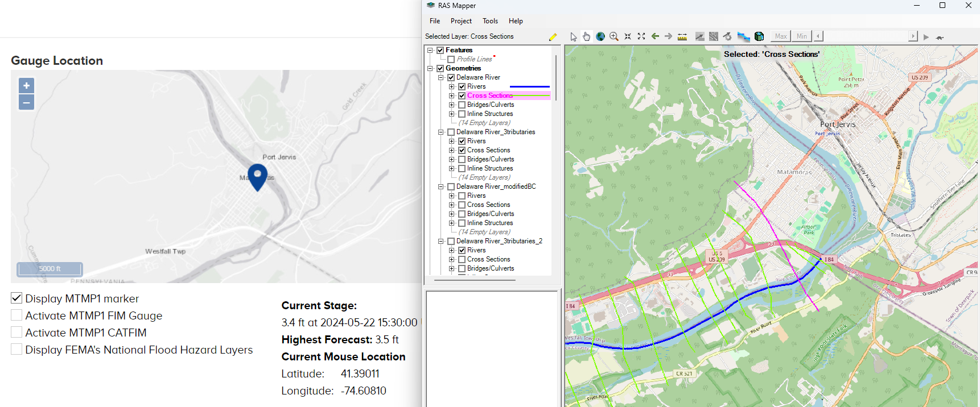
Task: Click the zoom-in magnifier tool
Action: tap(614, 36)
